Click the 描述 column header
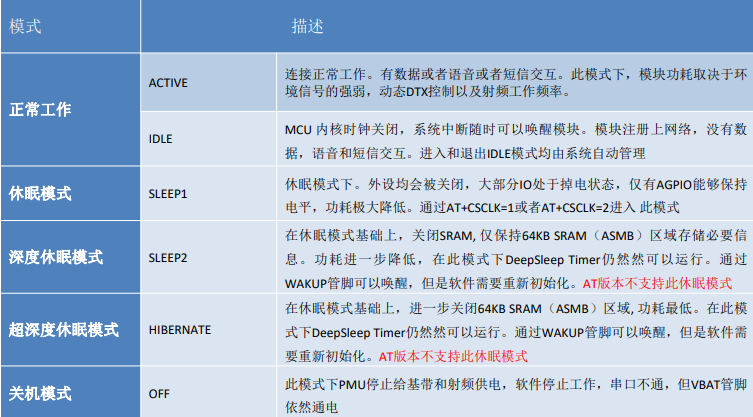Screen dimensions: 753x417 click(447, 26)
